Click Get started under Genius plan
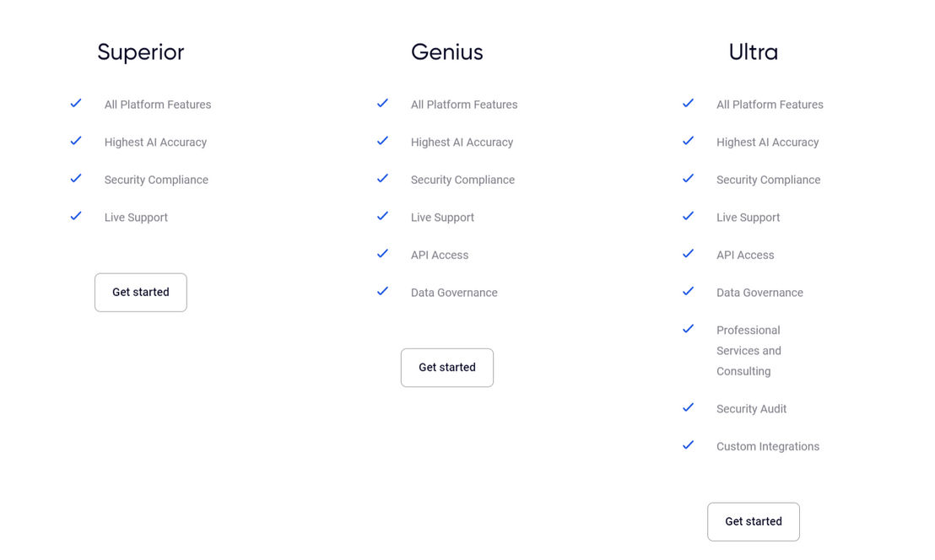This screenshot has height=560, width=935. (447, 368)
